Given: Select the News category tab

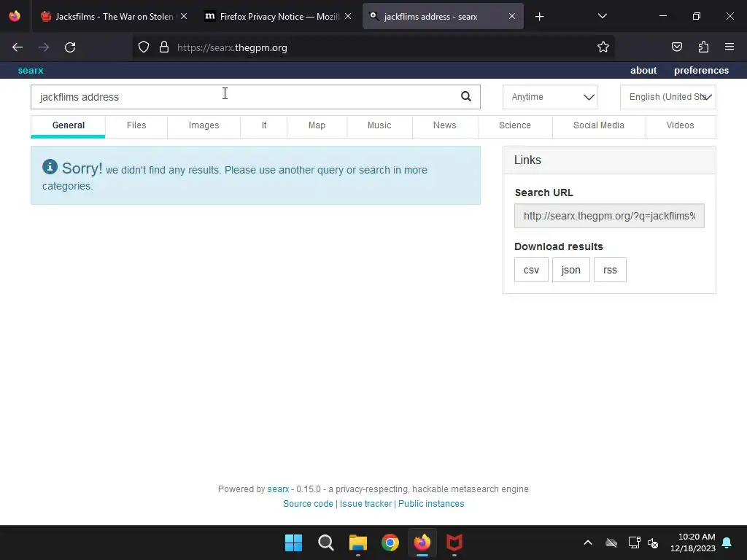Looking at the screenshot, I should pyautogui.click(x=444, y=125).
